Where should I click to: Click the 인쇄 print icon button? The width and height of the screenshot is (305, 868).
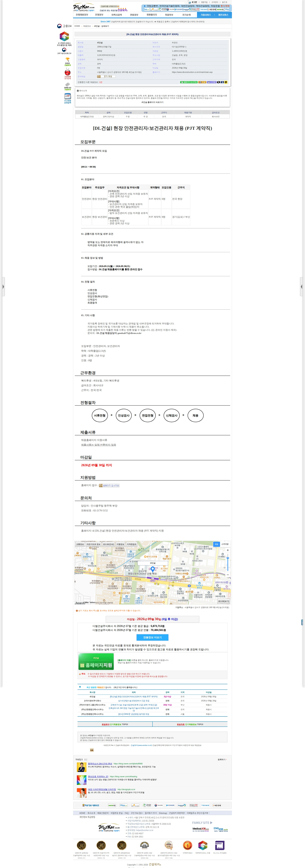(202, 82)
